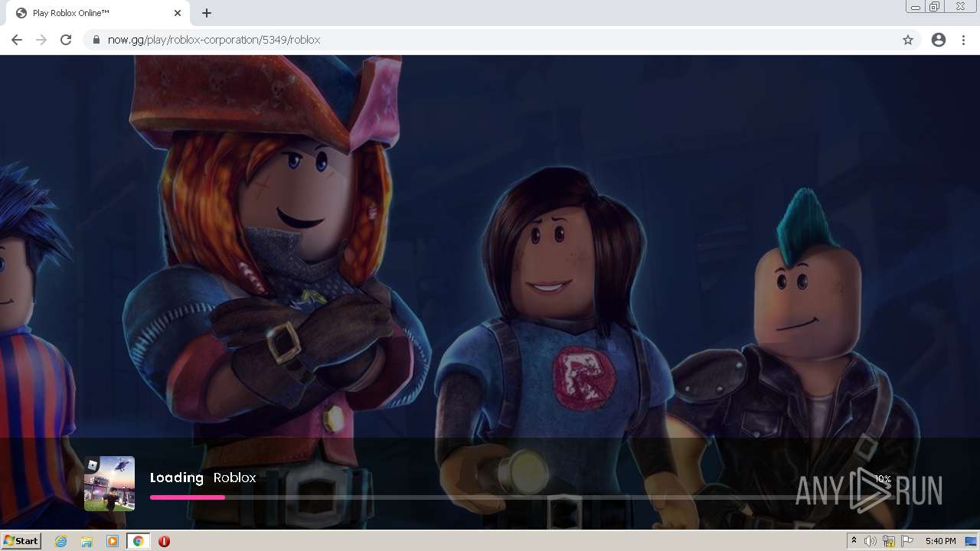Click the browser Back arrow
Screen dimensions: 980x551
pyautogui.click(x=17, y=40)
